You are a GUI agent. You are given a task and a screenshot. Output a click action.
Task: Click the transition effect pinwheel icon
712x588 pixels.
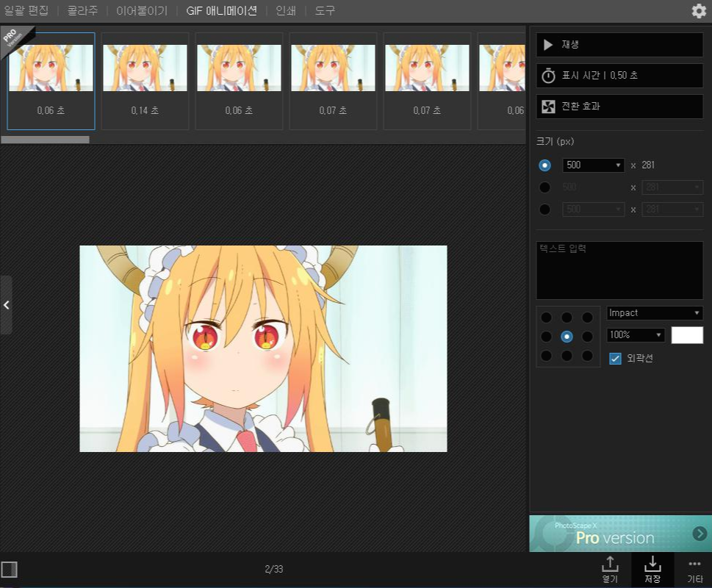click(548, 107)
